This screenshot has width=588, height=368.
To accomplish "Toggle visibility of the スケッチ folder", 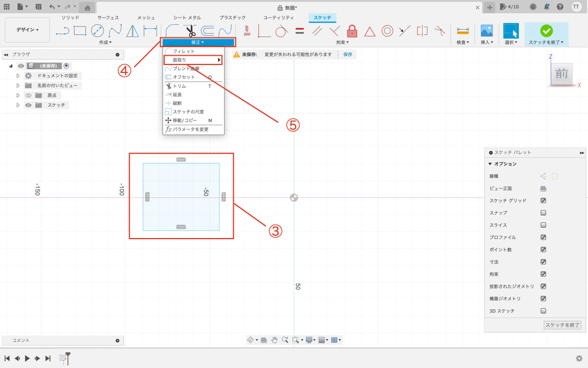I will [x=28, y=105].
